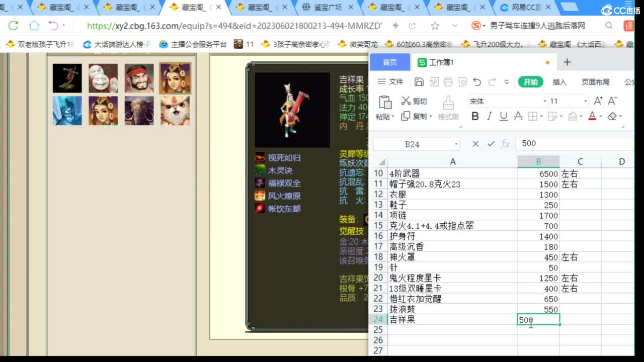644x362 pixels.
Task: Click cell containing 吉祥果 in row 24
Action: pyautogui.click(x=452, y=320)
